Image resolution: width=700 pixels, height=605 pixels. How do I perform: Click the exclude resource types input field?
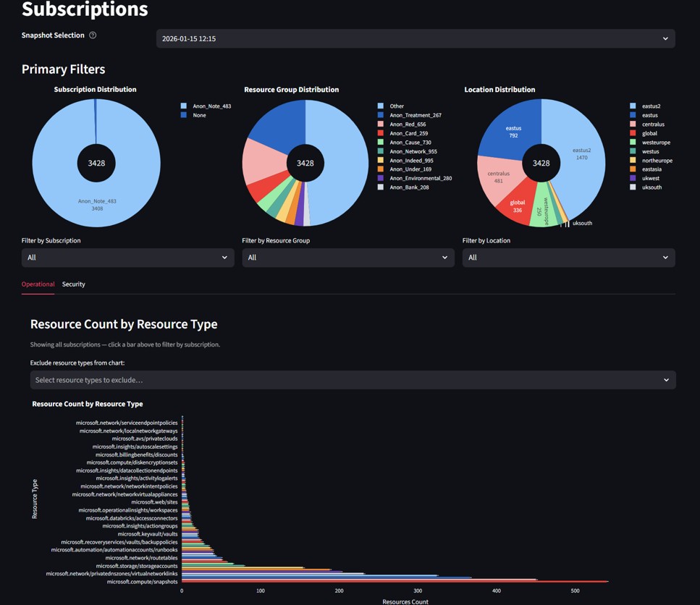click(x=353, y=380)
